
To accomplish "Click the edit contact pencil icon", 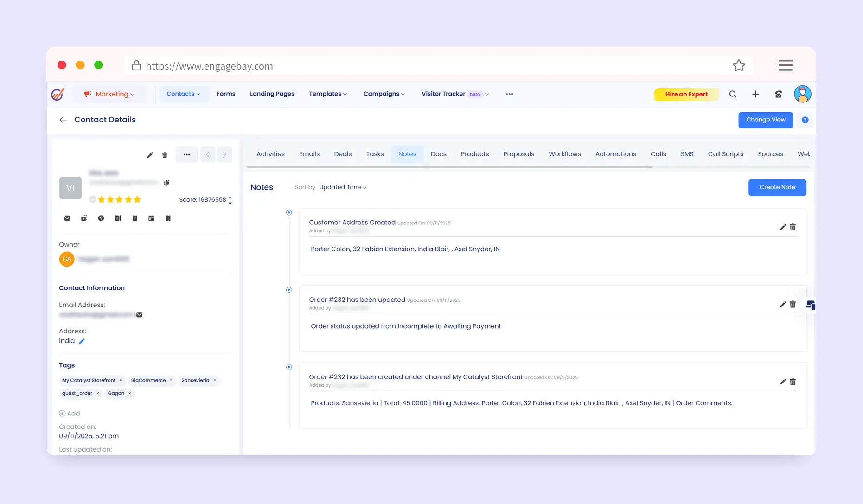I will point(150,155).
